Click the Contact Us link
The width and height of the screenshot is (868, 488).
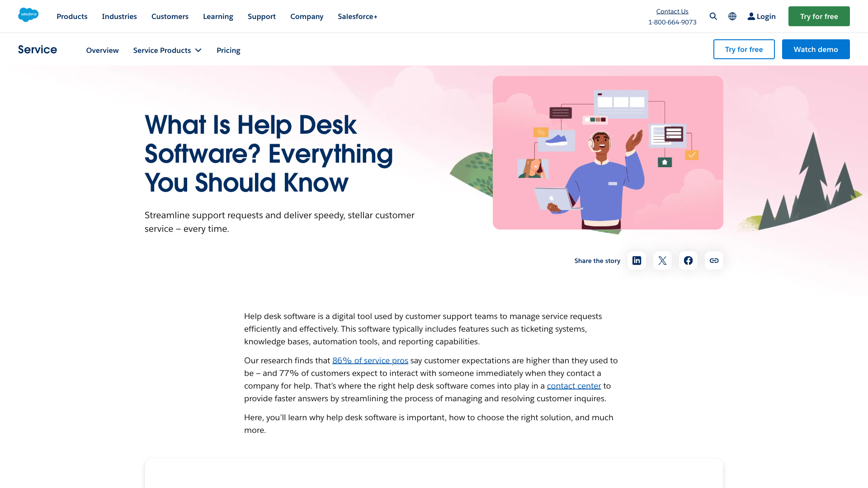672,11
